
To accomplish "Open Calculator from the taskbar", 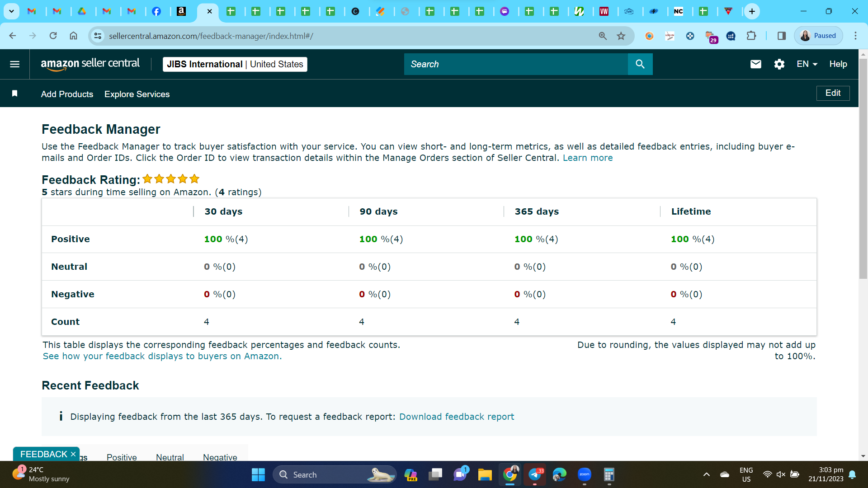I will tap(609, 474).
